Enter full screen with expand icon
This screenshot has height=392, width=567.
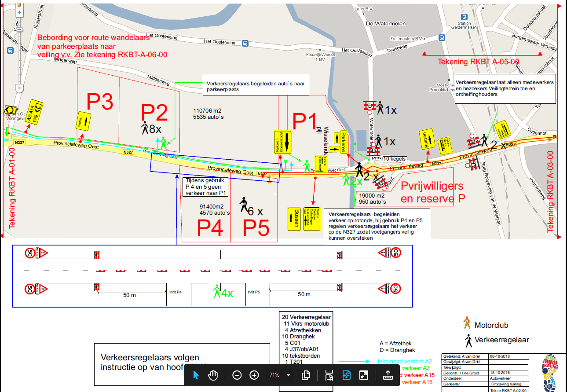(364, 375)
